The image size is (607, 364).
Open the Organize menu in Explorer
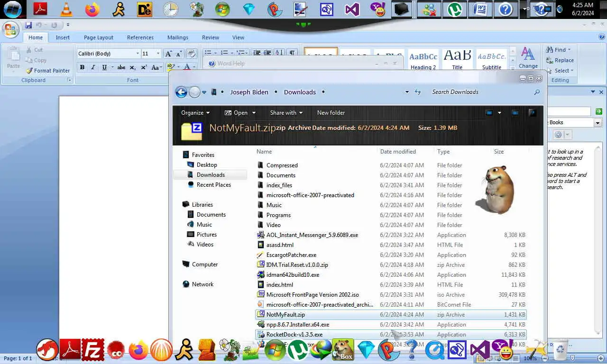[195, 113]
